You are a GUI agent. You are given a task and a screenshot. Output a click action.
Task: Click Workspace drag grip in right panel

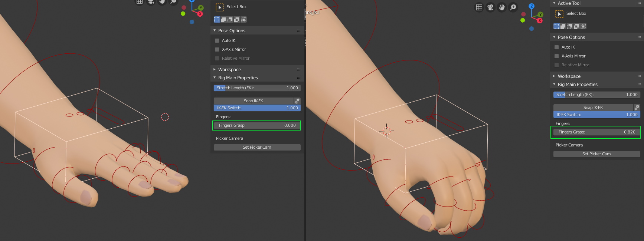[639, 76]
